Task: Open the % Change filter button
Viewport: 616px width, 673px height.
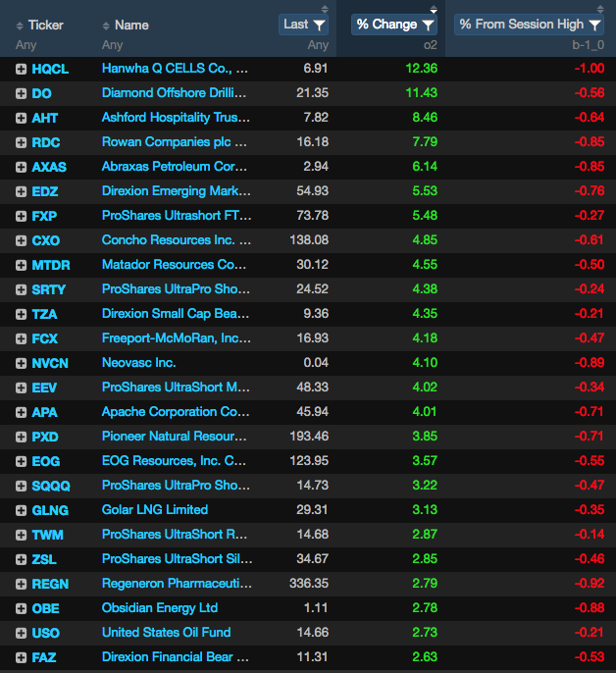Action: pyautogui.click(x=394, y=25)
